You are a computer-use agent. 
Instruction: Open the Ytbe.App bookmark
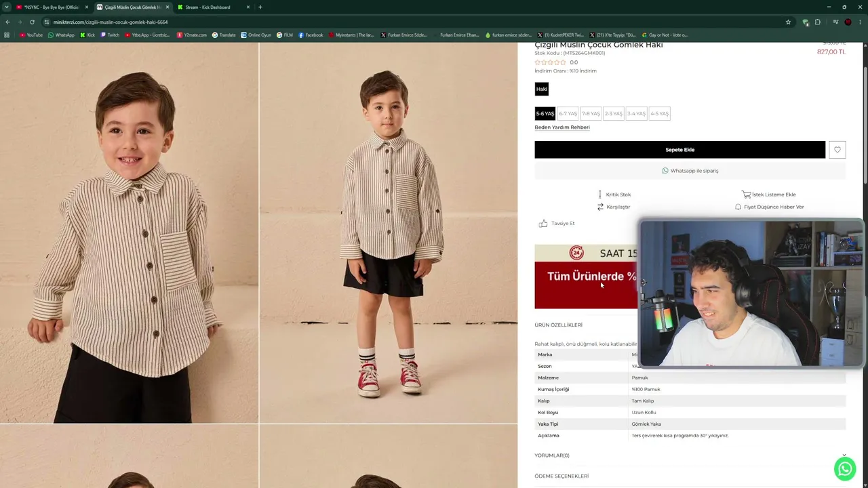147,35
